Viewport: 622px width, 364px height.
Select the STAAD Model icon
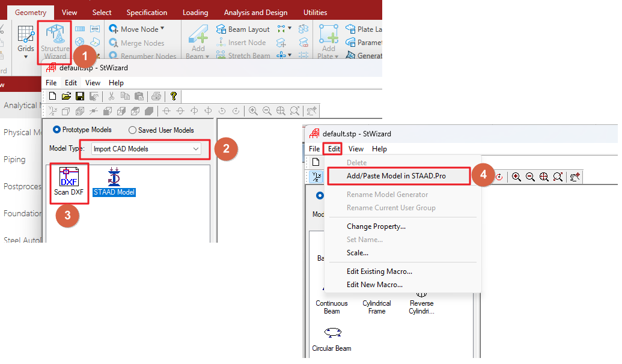pos(114,182)
